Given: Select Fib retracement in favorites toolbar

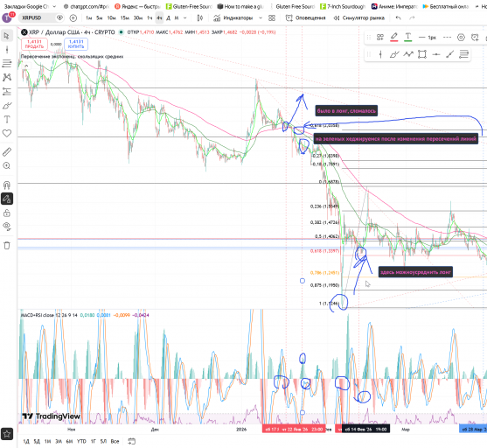Looking at the screenshot, I should (463, 55).
